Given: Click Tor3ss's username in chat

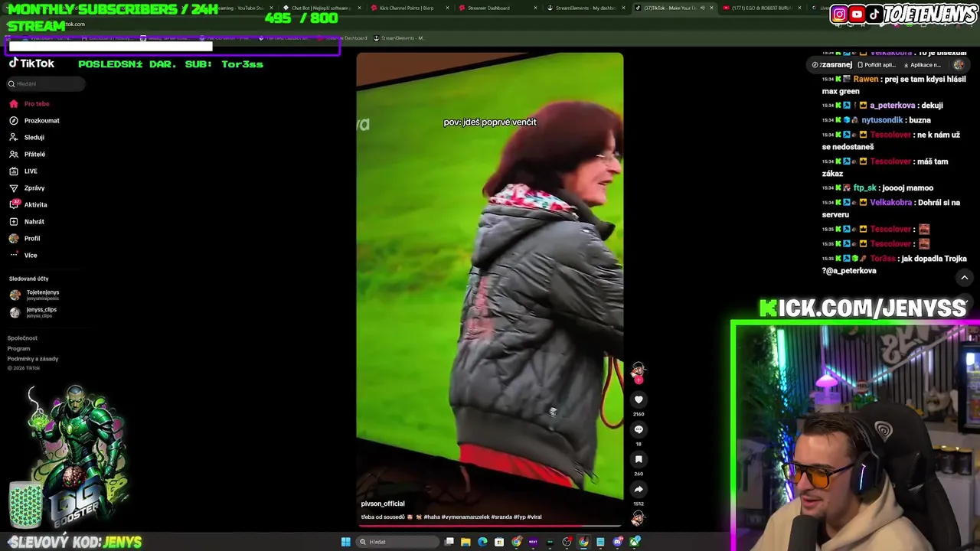Looking at the screenshot, I should point(883,259).
